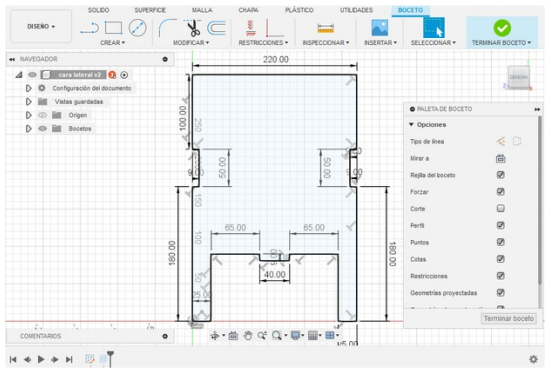
Task: Activate the Pan hand tool
Action: (x=248, y=336)
